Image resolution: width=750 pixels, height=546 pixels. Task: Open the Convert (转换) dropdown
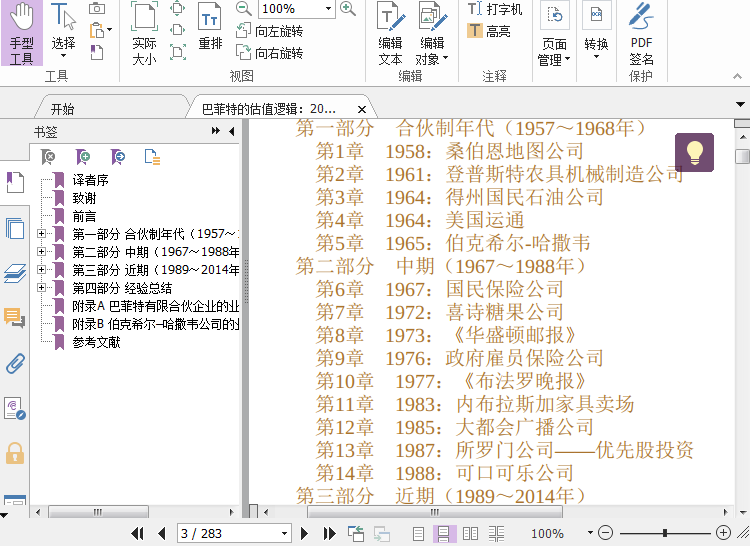point(596,31)
